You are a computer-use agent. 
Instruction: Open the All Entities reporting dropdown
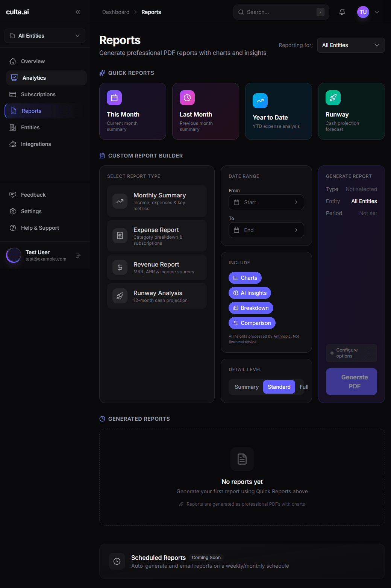point(350,45)
